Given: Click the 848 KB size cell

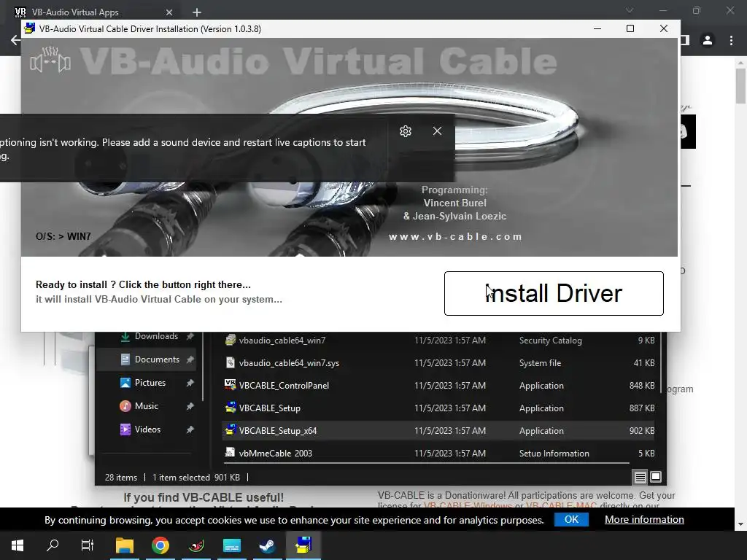Looking at the screenshot, I should click(642, 385).
